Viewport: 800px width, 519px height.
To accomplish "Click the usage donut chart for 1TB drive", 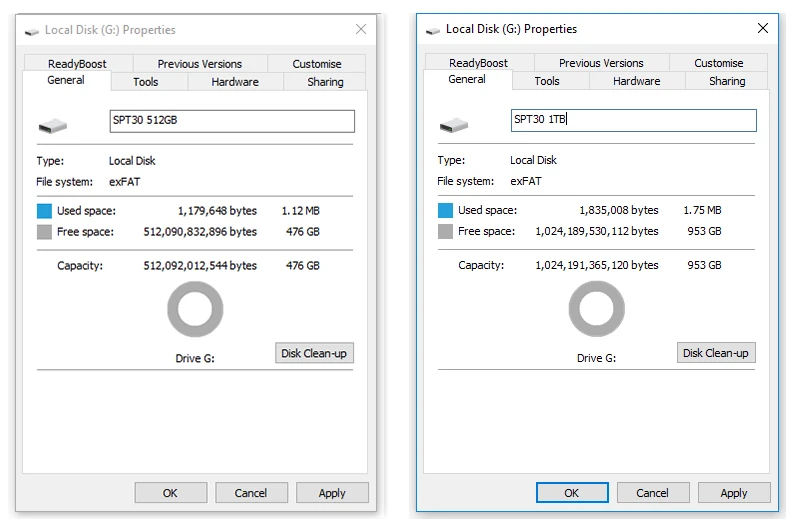I will (596, 309).
